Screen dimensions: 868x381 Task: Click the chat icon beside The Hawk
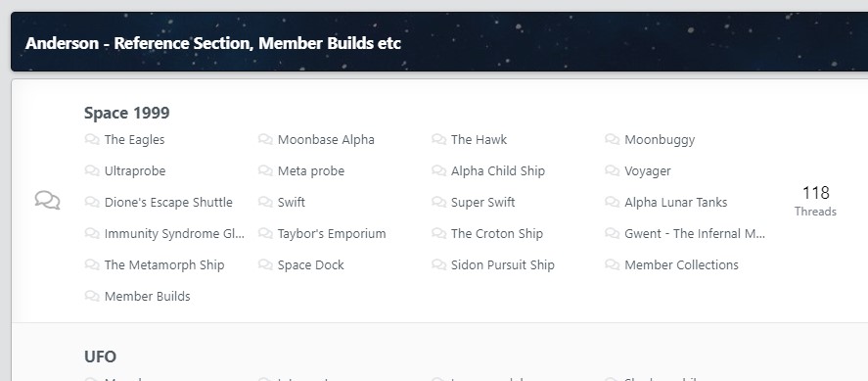[x=439, y=139]
